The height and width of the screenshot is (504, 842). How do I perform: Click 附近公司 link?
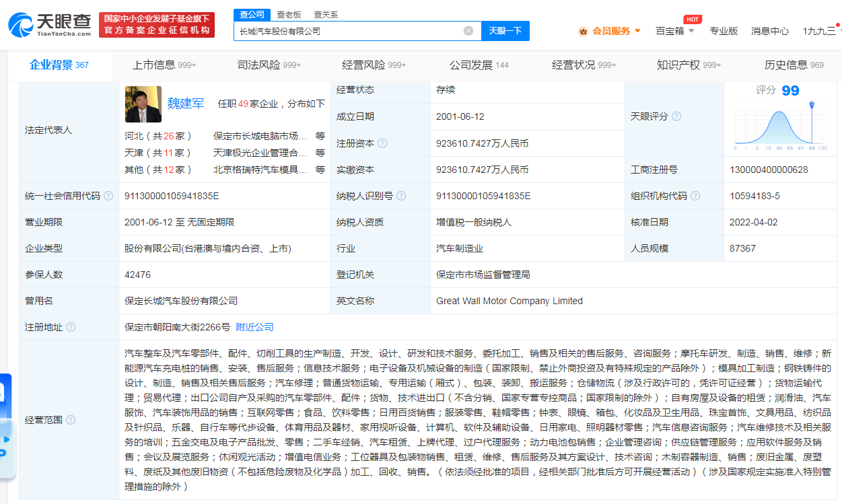254,327
